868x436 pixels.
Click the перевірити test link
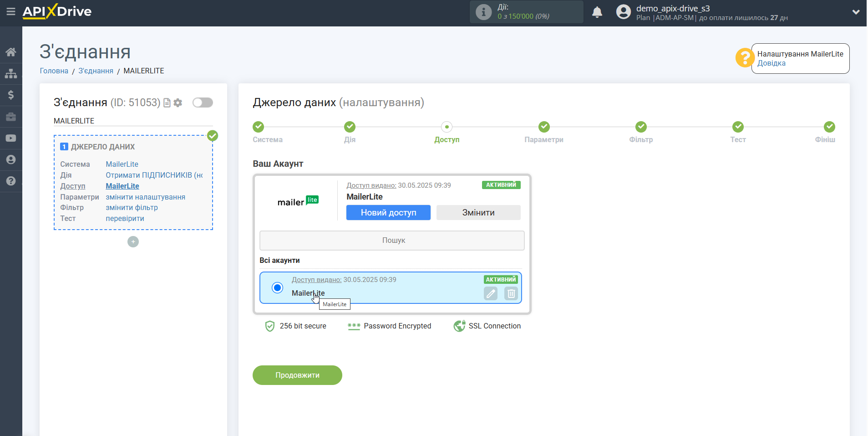pos(125,218)
